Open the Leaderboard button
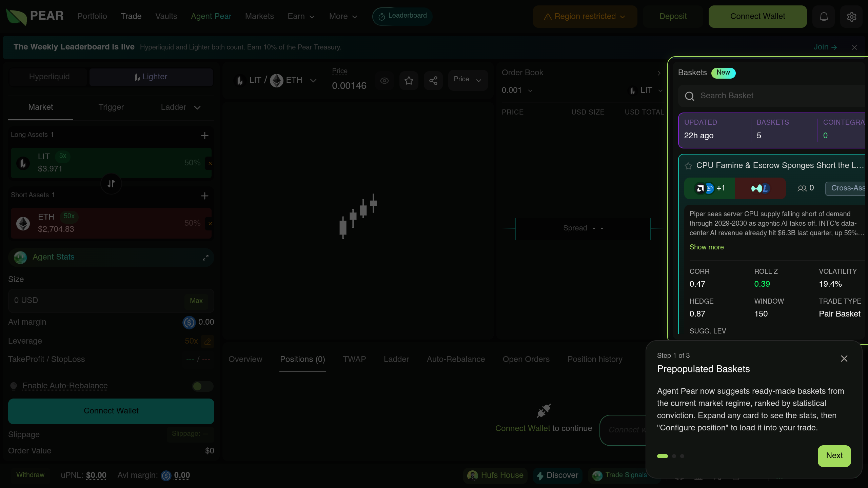 pyautogui.click(x=402, y=16)
